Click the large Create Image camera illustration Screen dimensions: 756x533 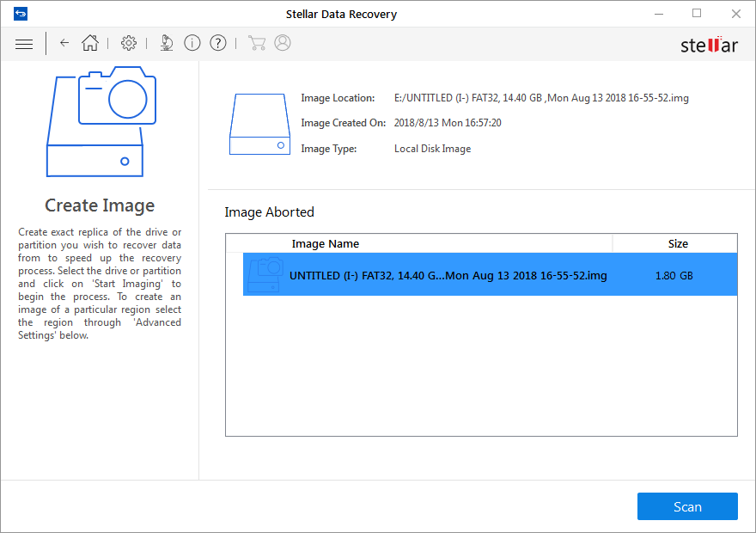(101, 121)
